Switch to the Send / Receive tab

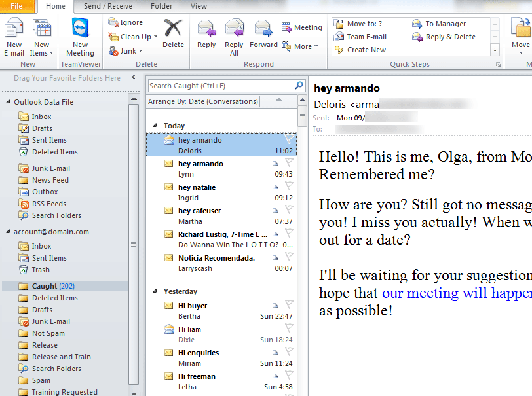(108, 6)
